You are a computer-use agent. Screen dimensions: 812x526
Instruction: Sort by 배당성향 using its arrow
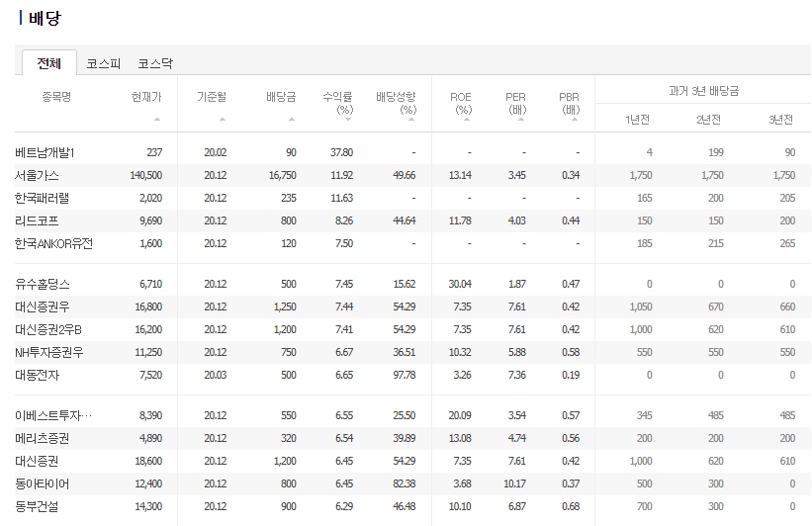411,119
